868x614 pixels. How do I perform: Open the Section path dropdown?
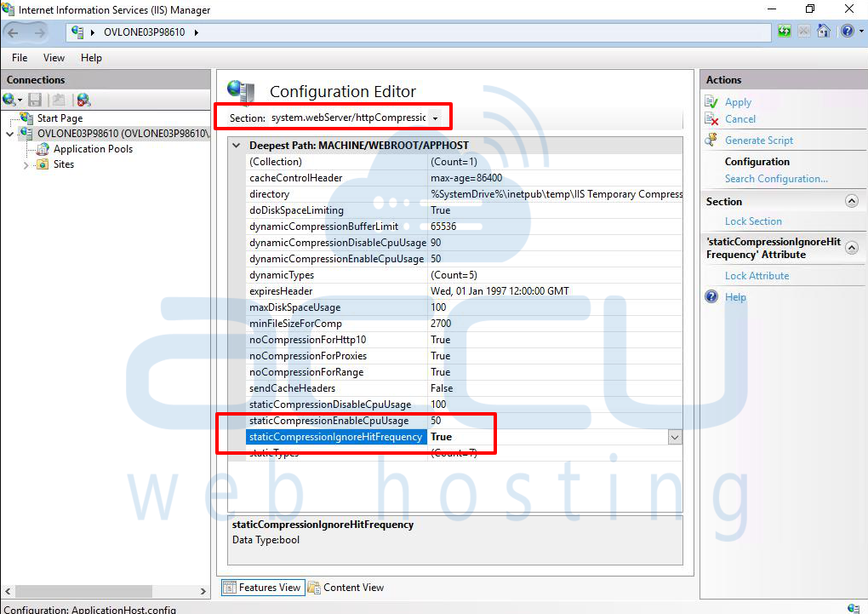pos(435,118)
